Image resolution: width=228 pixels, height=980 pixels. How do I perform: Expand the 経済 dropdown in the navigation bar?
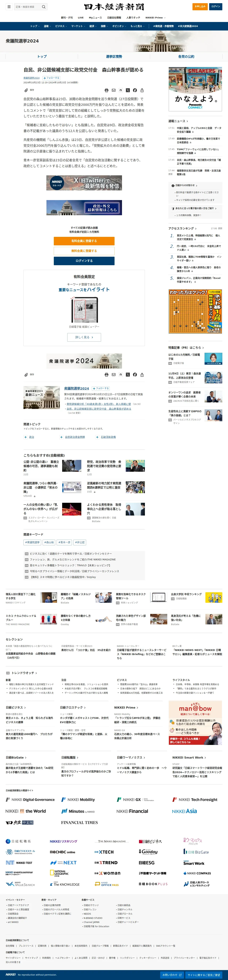[93, 26]
